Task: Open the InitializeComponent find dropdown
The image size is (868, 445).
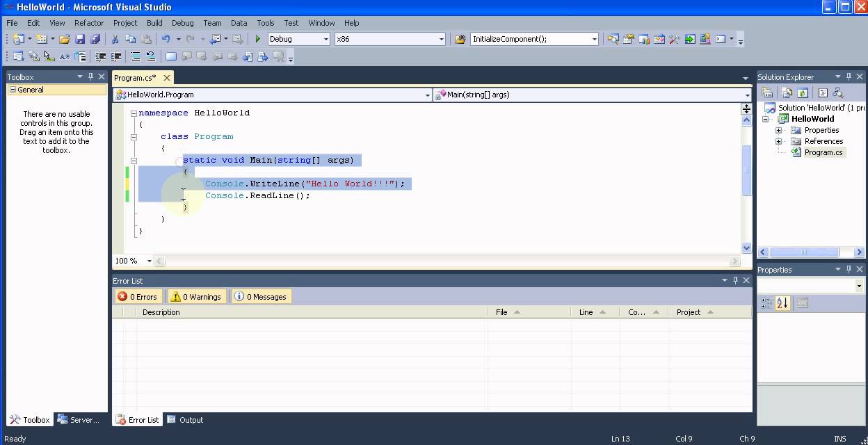Action: tap(594, 39)
